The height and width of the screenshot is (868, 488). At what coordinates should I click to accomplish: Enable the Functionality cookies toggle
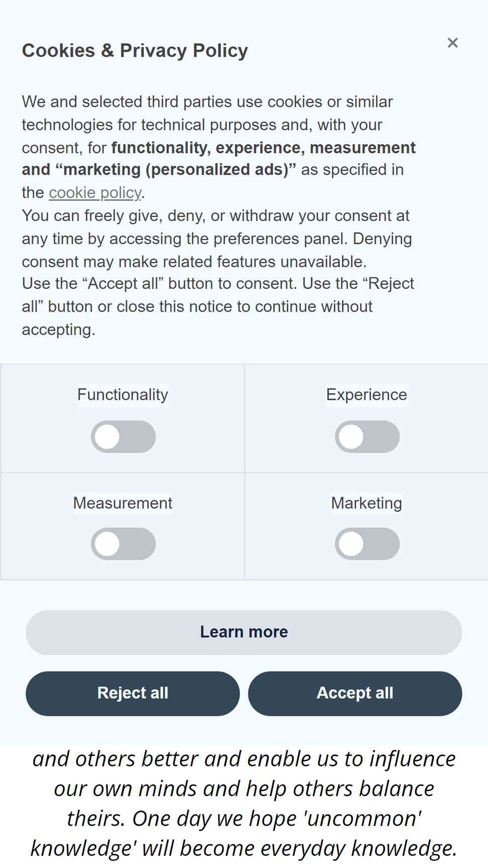point(123,437)
